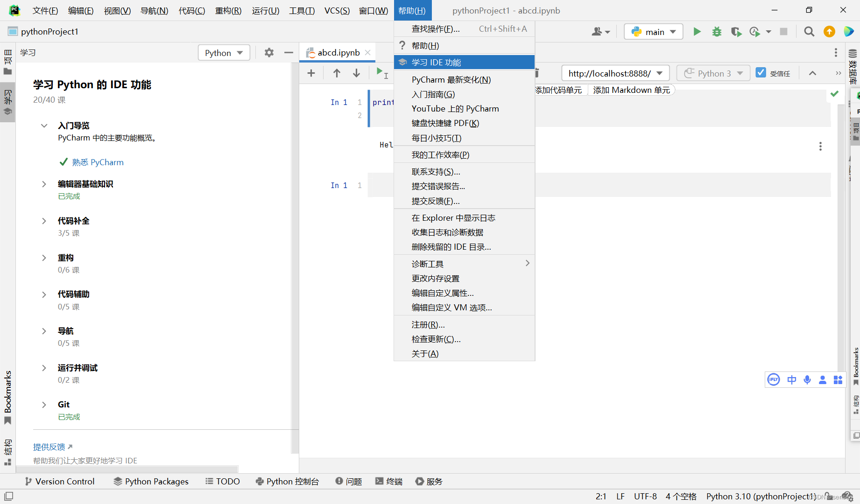Select 每日小技巧 menu entry

pos(465,138)
